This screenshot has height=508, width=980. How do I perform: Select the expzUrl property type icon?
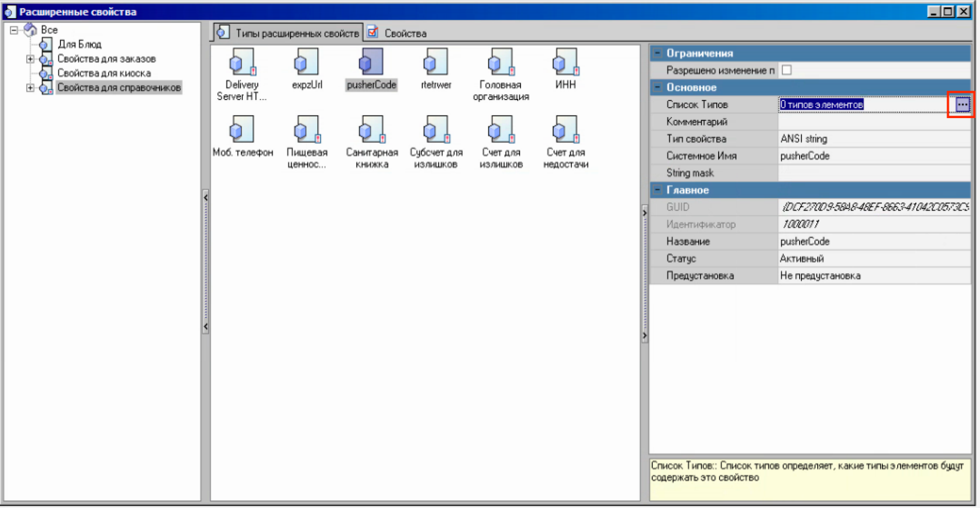click(307, 63)
